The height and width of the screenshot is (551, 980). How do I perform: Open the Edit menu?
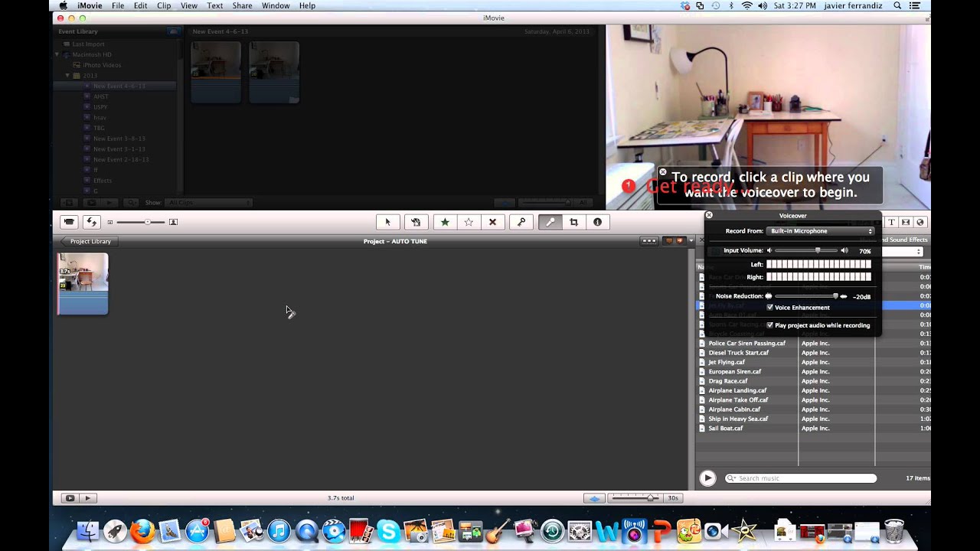140,5
